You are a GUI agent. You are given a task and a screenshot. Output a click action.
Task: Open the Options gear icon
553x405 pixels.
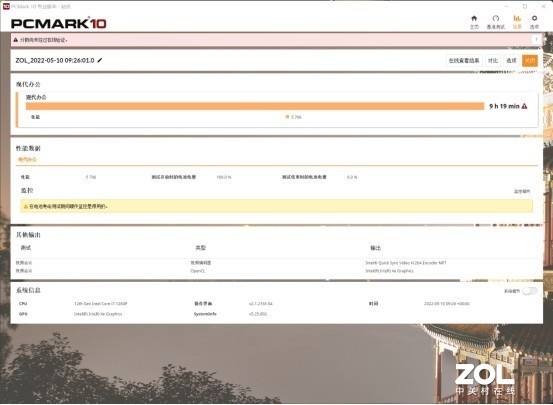coord(534,18)
